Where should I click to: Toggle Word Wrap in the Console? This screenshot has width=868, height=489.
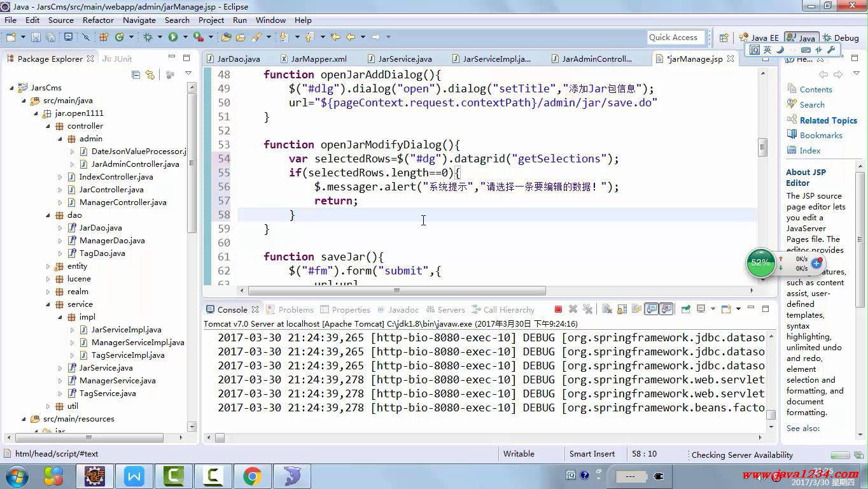636,309
